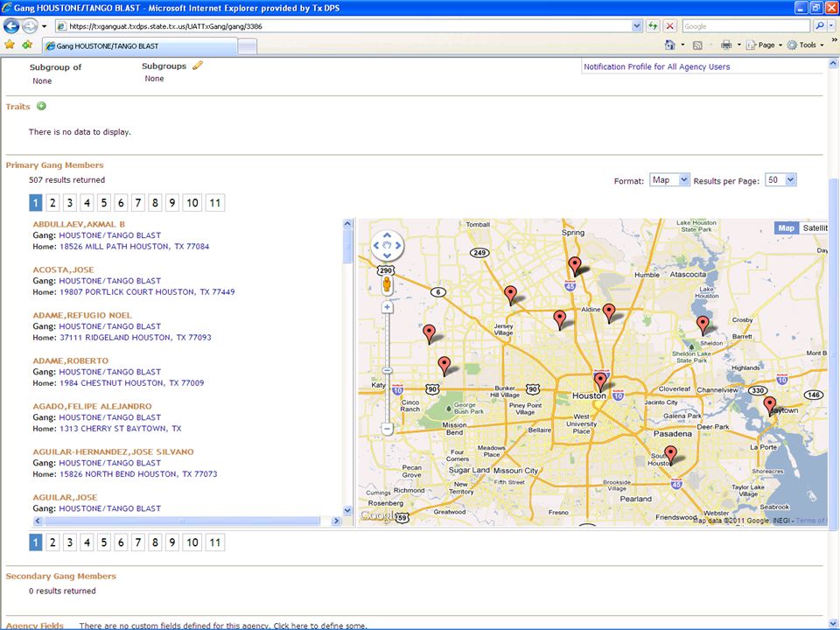840x630 pixels.
Task: Stop loading with the red X icon
Action: (x=669, y=25)
